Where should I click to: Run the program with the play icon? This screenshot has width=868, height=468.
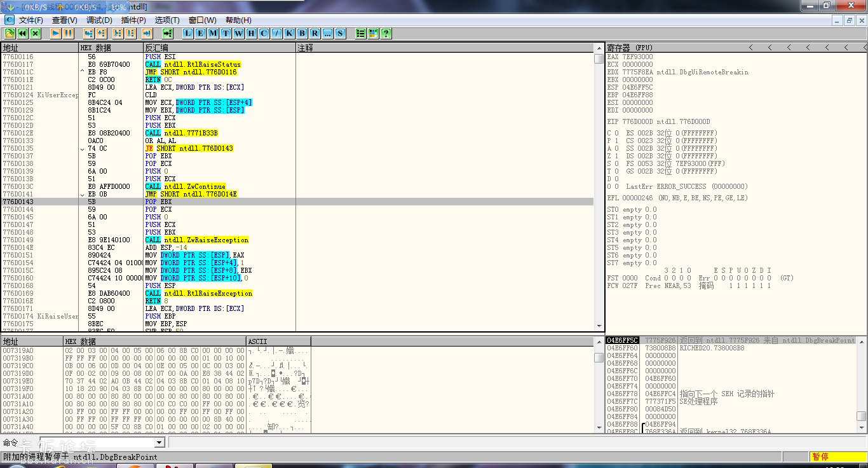[56, 33]
